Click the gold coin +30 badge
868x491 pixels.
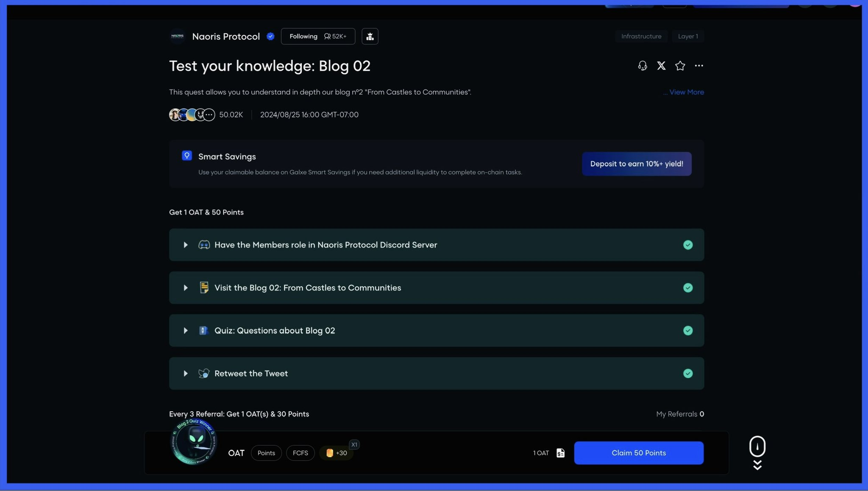pyautogui.click(x=337, y=453)
